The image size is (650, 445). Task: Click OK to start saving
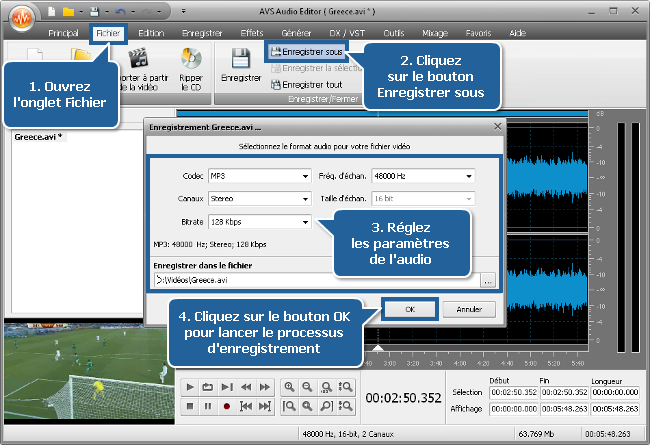410,310
